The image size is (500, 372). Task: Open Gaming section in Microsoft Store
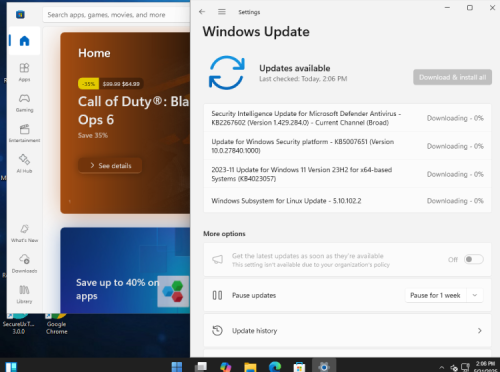coord(24,103)
